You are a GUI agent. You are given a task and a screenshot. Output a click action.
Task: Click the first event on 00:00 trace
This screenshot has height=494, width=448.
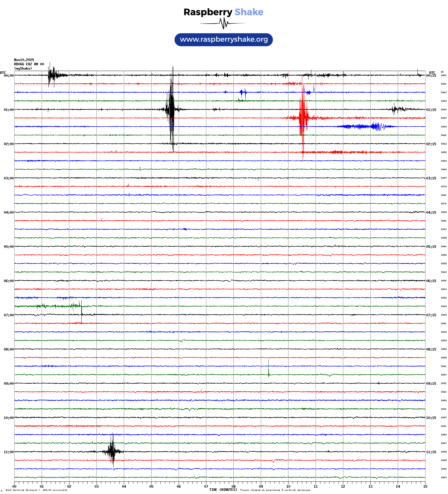(52, 75)
